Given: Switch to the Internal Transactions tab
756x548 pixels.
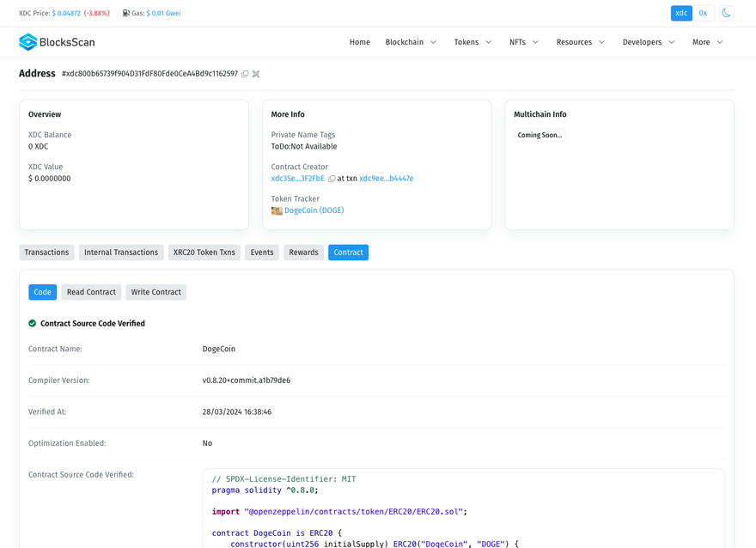Looking at the screenshot, I should click(x=121, y=253).
